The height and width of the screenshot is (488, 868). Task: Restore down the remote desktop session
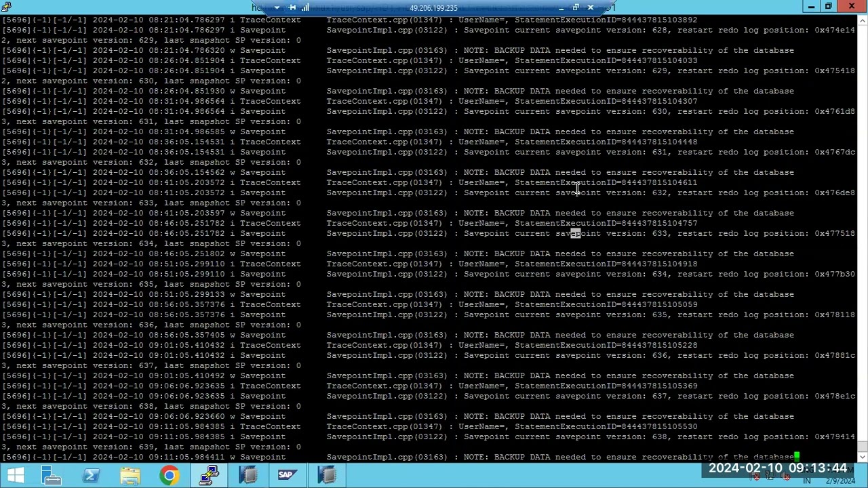click(x=576, y=7)
